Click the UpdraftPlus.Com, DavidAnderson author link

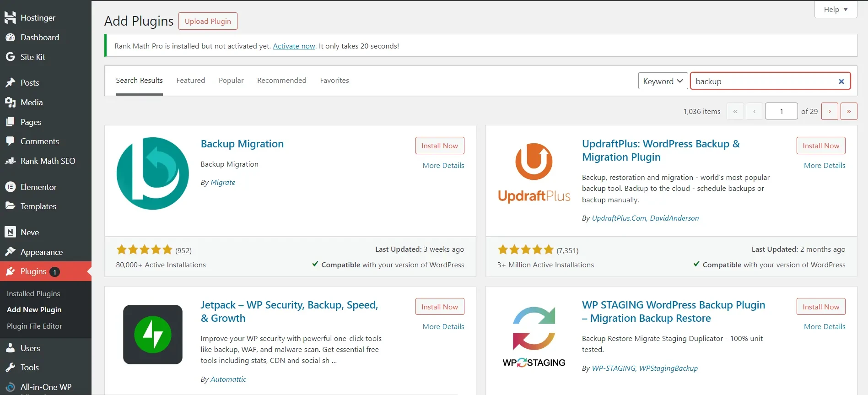(645, 218)
